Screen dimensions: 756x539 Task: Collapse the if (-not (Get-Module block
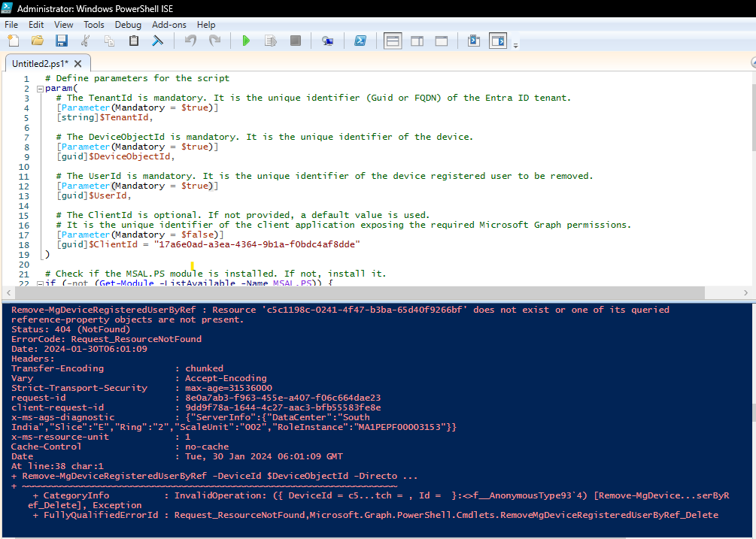41,283
